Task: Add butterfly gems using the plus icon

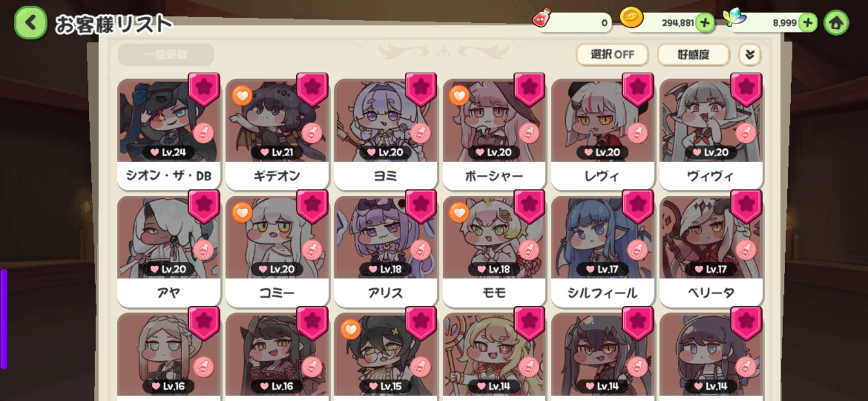Action: pyautogui.click(x=808, y=23)
